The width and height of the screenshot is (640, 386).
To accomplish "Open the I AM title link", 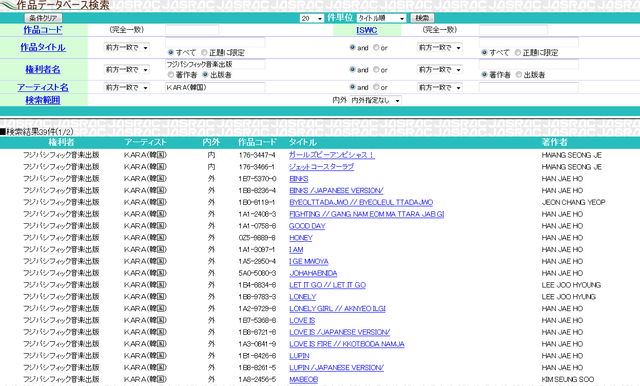I will coord(296,250).
